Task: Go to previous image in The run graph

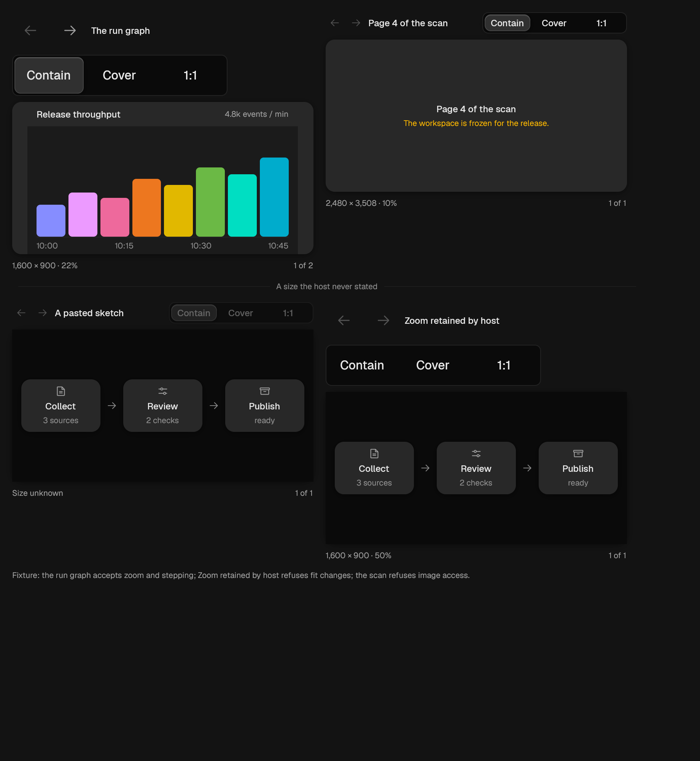Action: click(x=30, y=30)
